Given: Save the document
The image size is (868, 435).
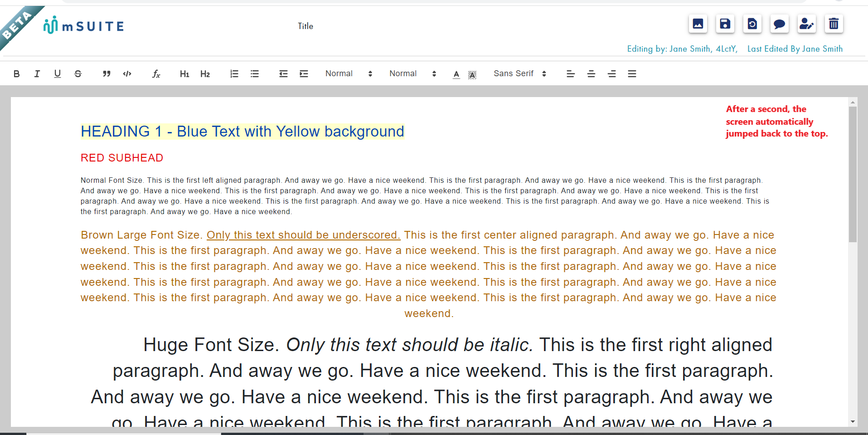Looking at the screenshot, I should 725,24.
